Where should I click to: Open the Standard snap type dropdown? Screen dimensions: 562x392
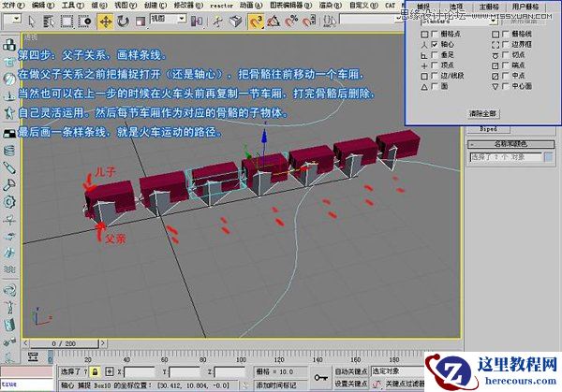[x=494, y=22]
